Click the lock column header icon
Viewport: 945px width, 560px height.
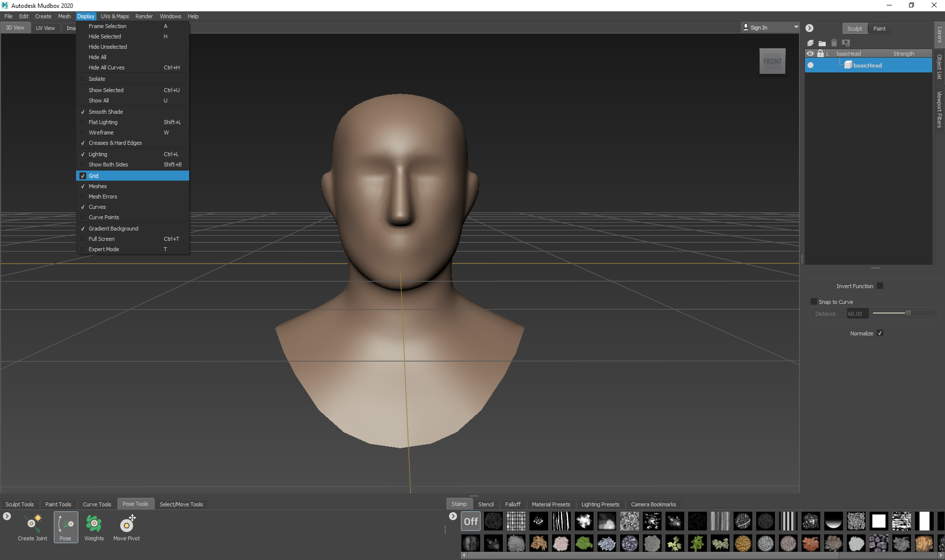pos(820,53)
